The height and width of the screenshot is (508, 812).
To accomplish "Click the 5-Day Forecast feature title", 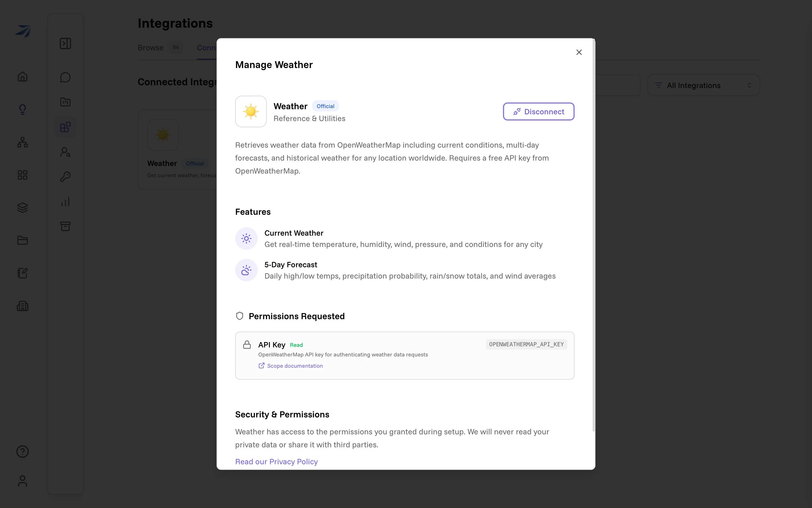I will (291, 265).
